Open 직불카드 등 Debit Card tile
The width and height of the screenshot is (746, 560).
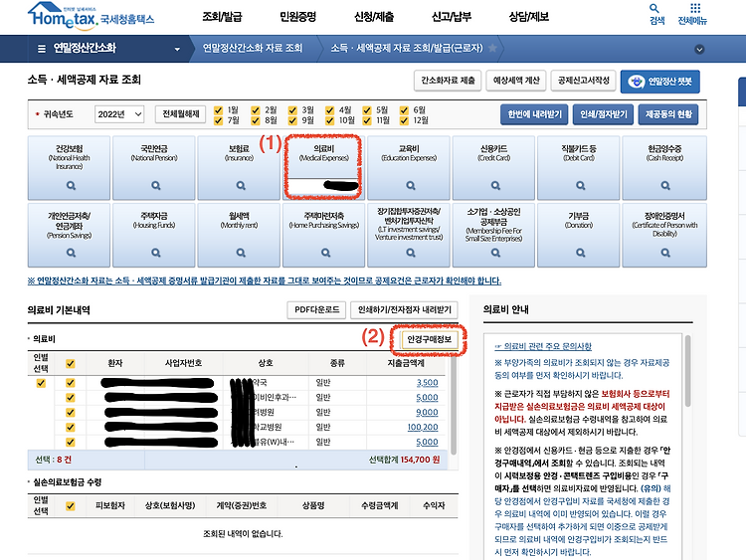point(579,167)
